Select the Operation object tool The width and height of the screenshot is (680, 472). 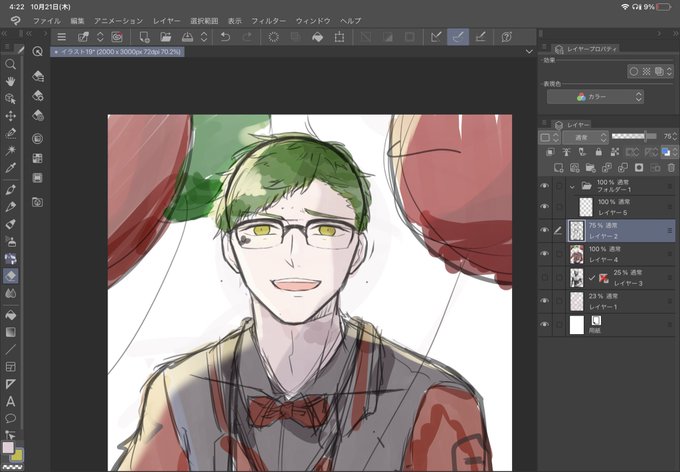pos(10,98)
